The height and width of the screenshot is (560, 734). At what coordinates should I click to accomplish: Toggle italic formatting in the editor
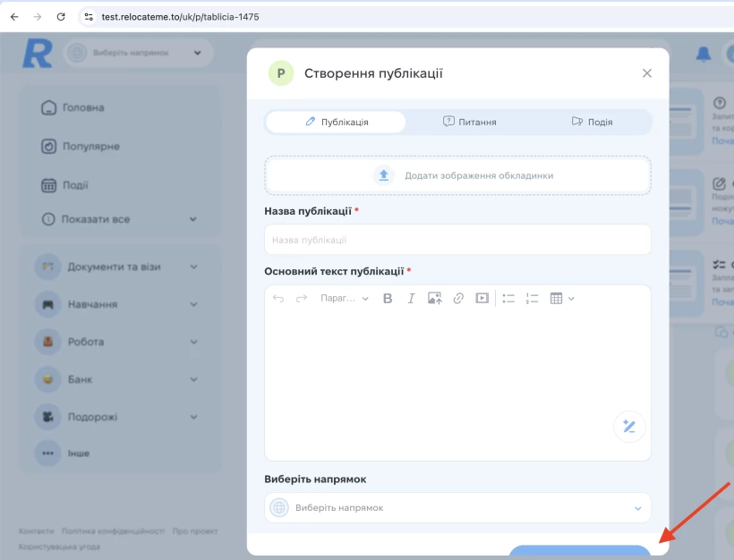411,299
